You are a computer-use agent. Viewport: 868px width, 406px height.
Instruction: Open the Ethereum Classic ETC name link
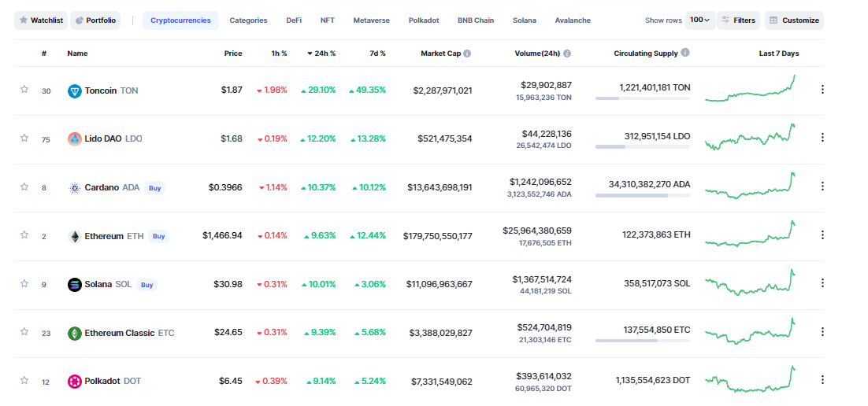click(x=129, y=333)
